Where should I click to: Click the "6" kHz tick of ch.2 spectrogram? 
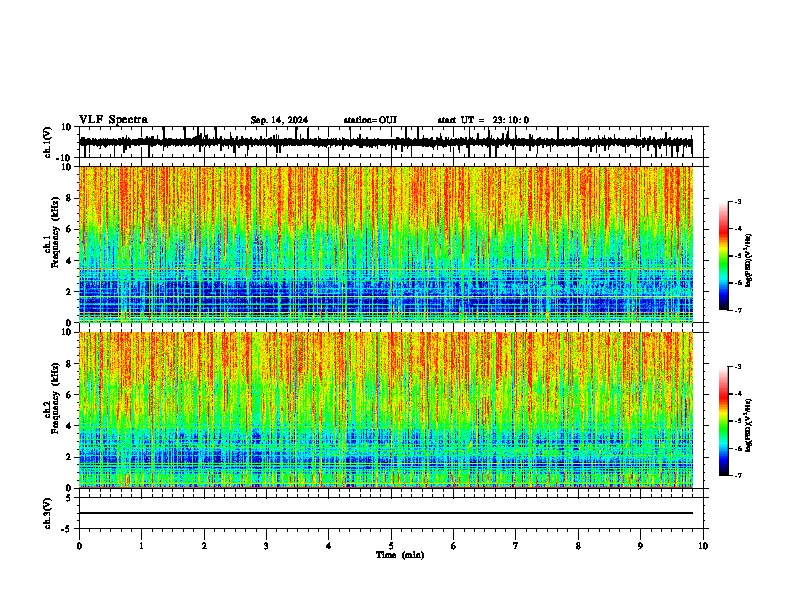pyautogui.click(x=69, y=395)
